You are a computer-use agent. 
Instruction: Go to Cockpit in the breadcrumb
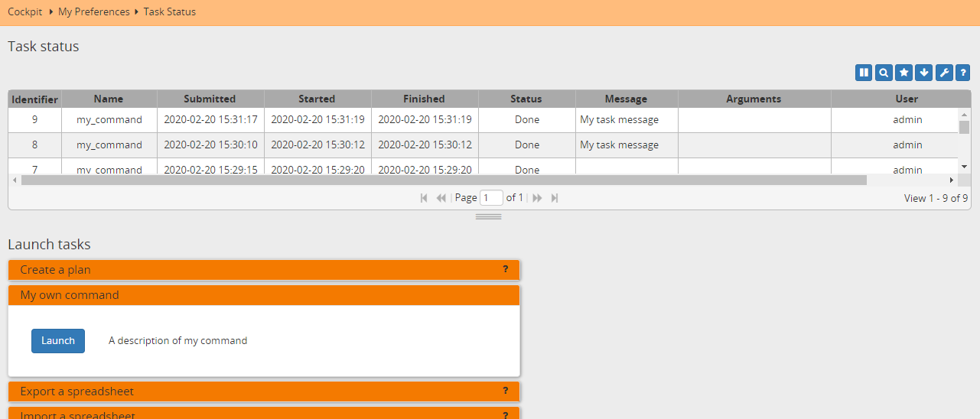[x=24, y=12]
